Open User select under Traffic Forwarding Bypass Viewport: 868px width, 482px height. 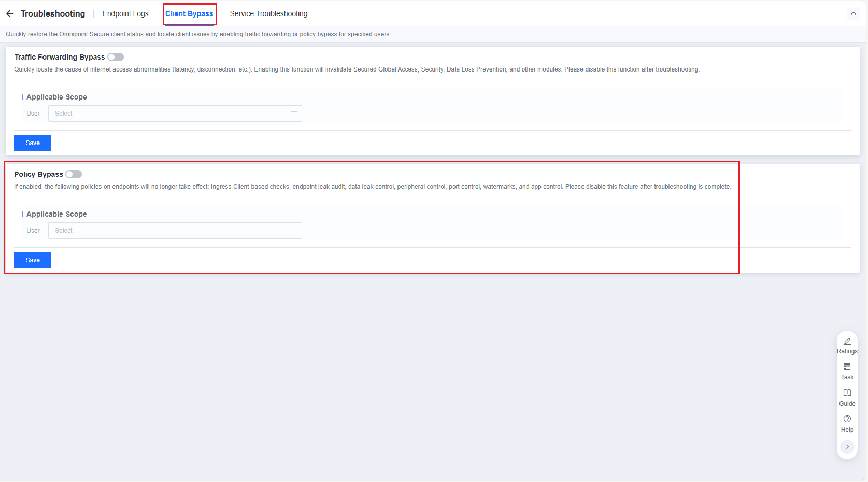(175, 114)
